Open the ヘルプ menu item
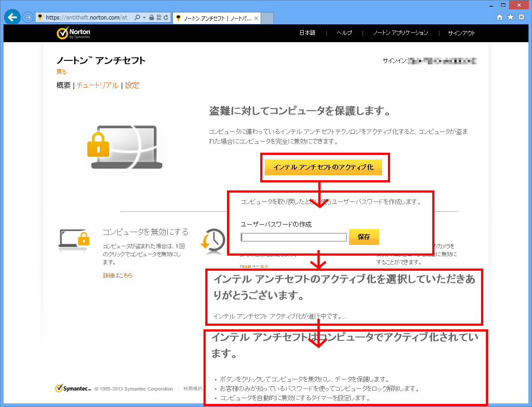532x407 pixels. (x=344, y=33)
